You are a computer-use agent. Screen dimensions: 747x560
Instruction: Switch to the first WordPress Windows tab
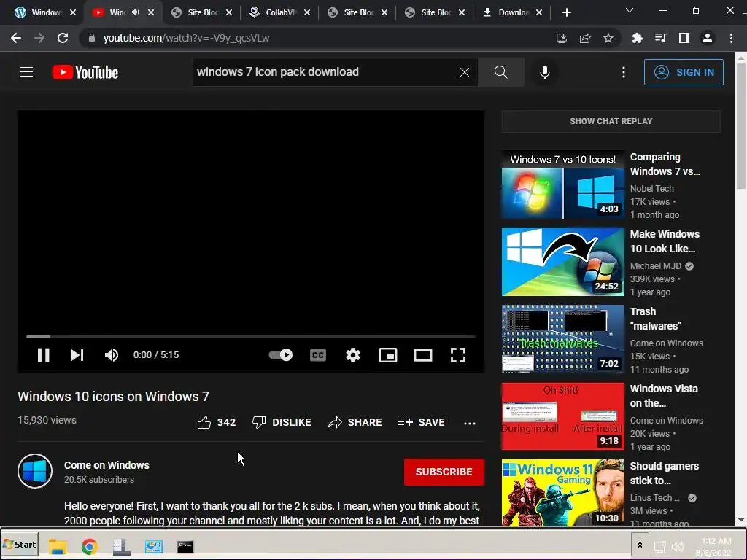pyautogui.click(x=45, y=12)
